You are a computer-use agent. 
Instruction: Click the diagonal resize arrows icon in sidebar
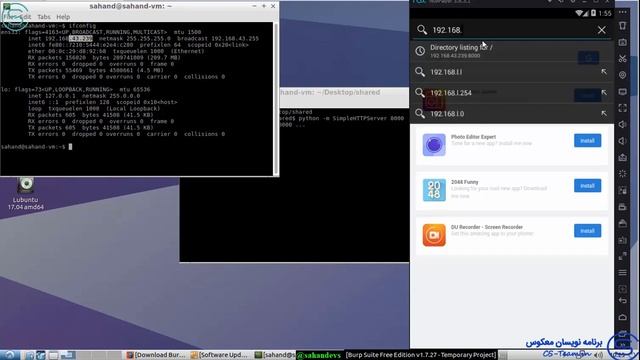pyautogui.click(x=622, y=256)
